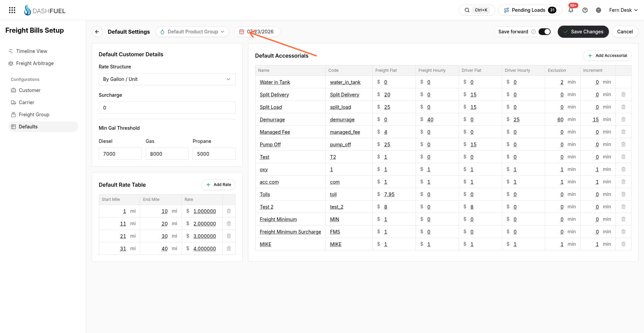Screen dimensions: 644x333
Task: Edit the FMS code cell
Action: [x=335, y=232]
